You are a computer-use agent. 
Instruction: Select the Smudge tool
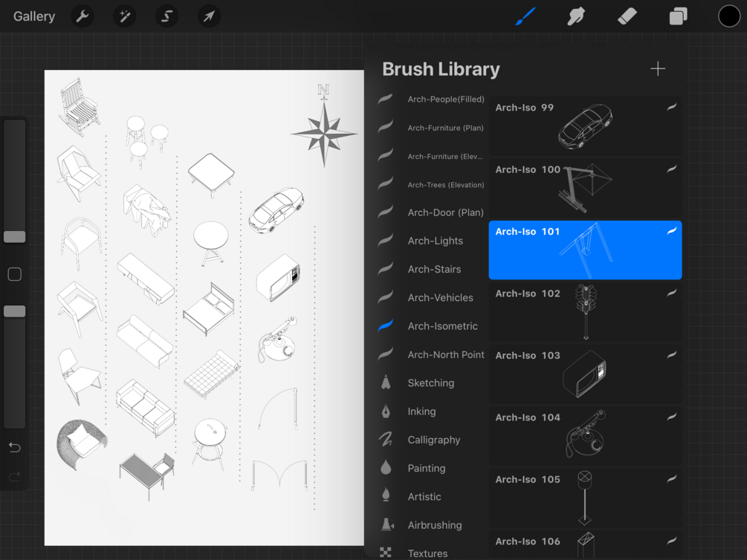pos(576,16)
